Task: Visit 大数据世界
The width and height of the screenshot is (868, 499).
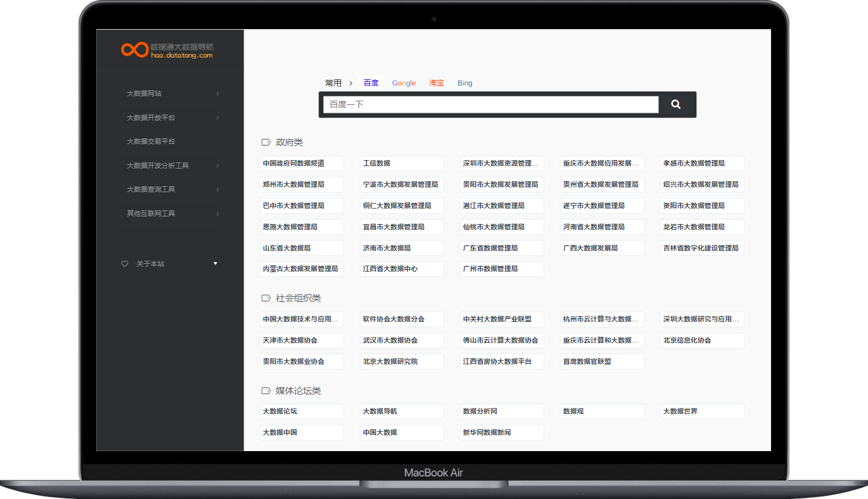Action: coord(702,412)
